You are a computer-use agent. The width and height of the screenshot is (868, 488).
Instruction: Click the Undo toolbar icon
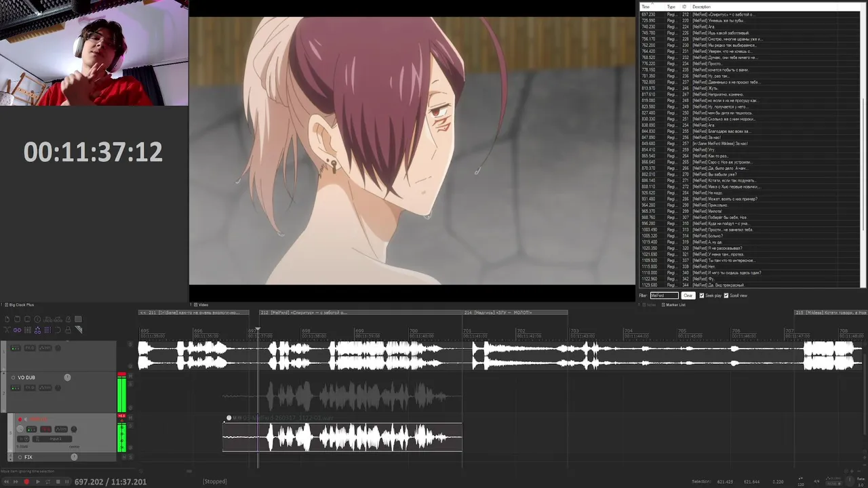[x=47, y=319]
